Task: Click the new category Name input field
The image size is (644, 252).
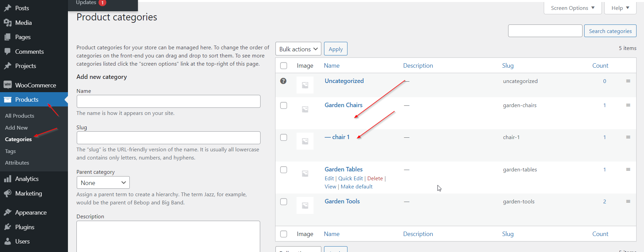Action: click(168, 101)
